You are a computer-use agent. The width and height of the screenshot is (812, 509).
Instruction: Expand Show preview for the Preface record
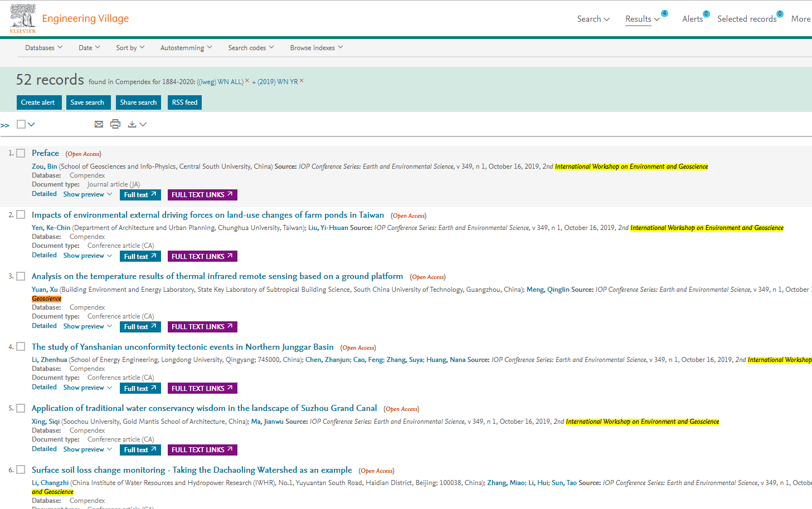[87, 194]
